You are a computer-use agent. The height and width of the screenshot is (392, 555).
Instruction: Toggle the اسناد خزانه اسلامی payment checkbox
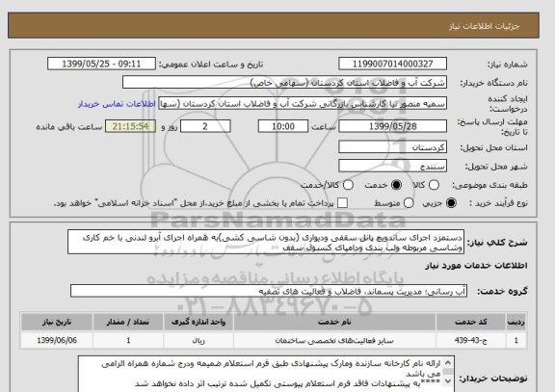tap(342, 203)
